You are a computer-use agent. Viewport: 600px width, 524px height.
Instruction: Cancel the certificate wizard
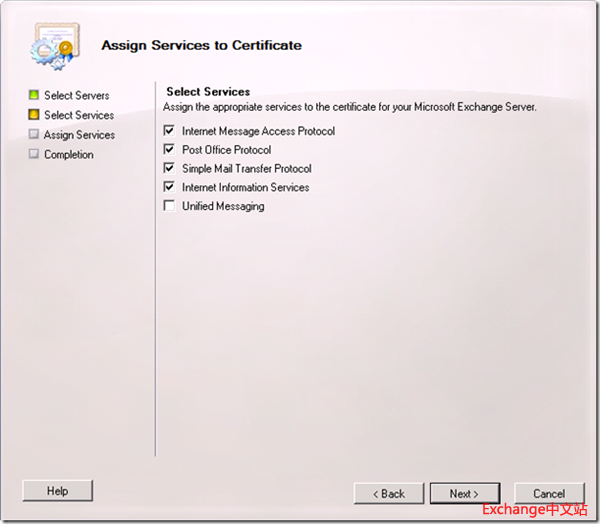click(549, 493)
